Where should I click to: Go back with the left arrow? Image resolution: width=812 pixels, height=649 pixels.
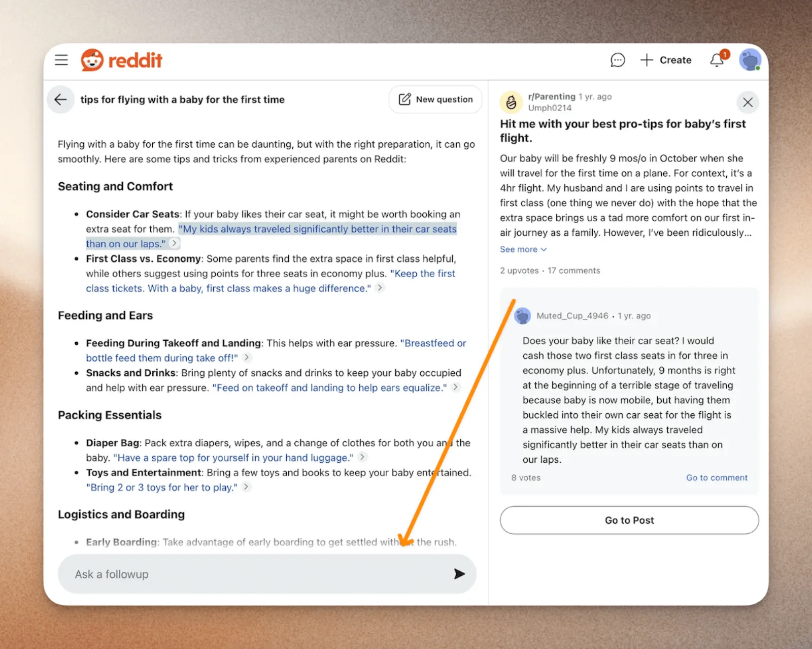(x=60, y=100)
